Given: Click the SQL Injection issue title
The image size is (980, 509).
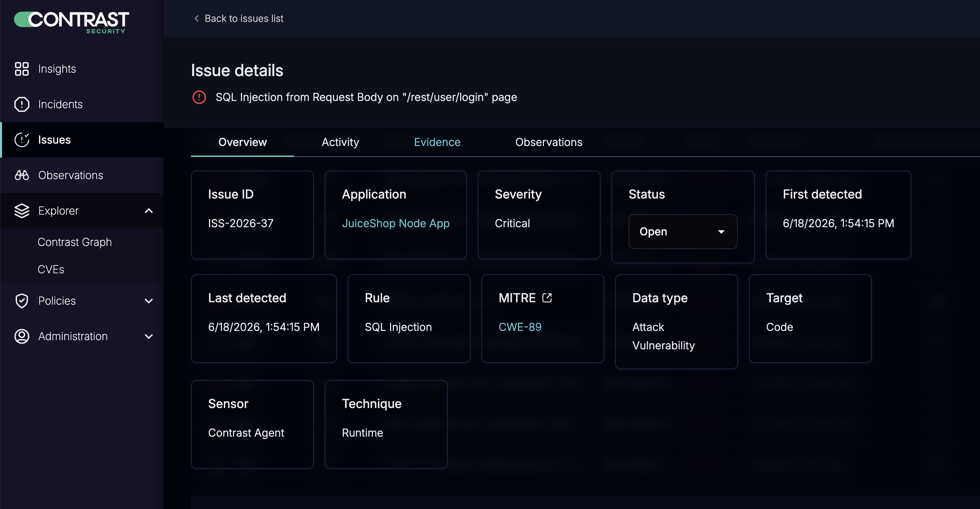Looking at the screenshot, I should [x=366, y=97].
